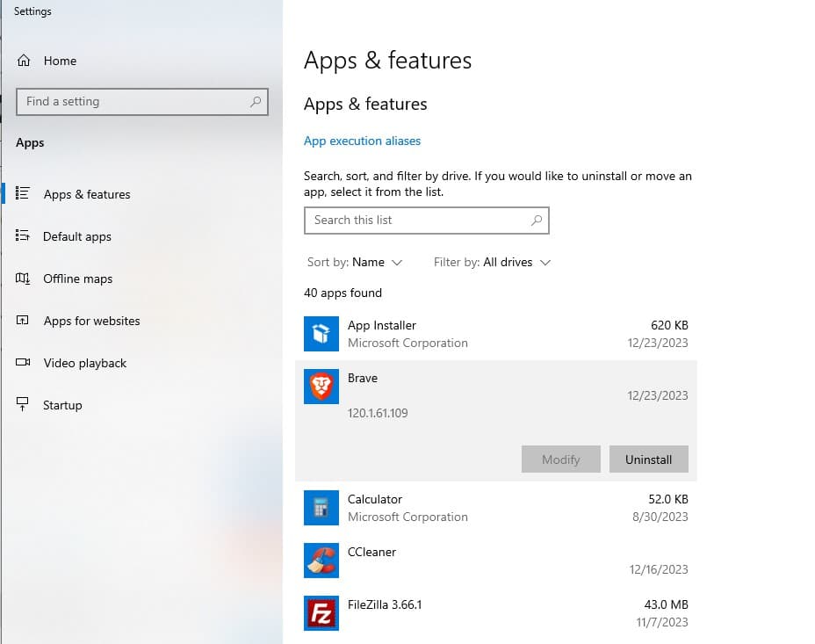The width and height of the screenshot is (815, 644).
Task: Select the Calculator app icon
Action: coord(321,508)
